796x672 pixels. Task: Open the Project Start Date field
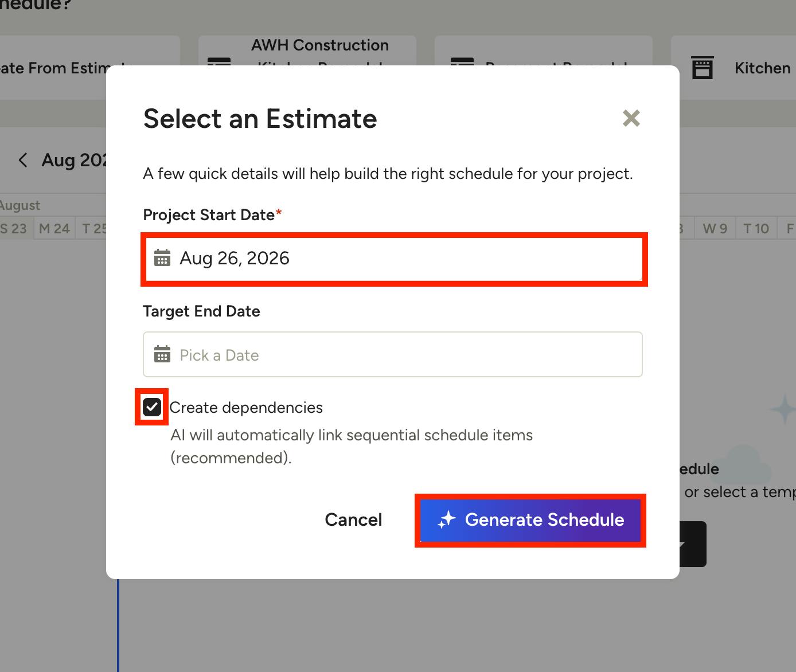point(393,259)
